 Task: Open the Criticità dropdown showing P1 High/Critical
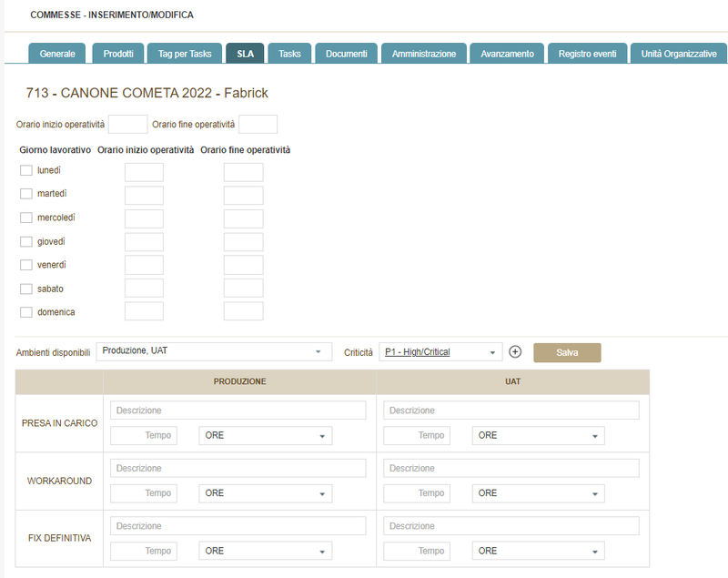(x=441, y=351)
